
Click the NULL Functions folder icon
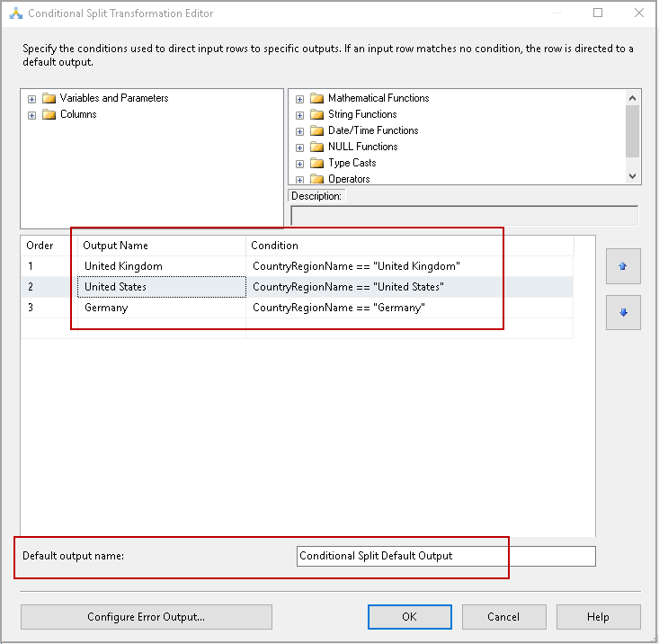tap(316, 147)
